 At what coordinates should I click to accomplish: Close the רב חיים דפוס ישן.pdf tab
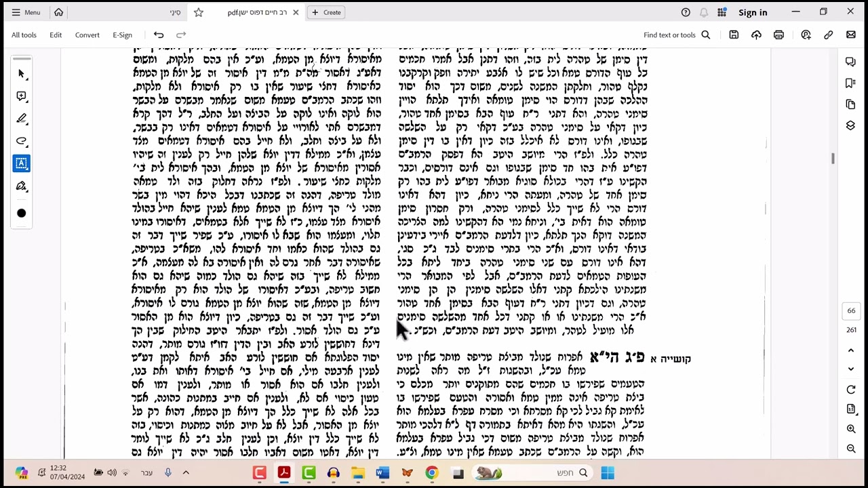[x=296, y=12]
